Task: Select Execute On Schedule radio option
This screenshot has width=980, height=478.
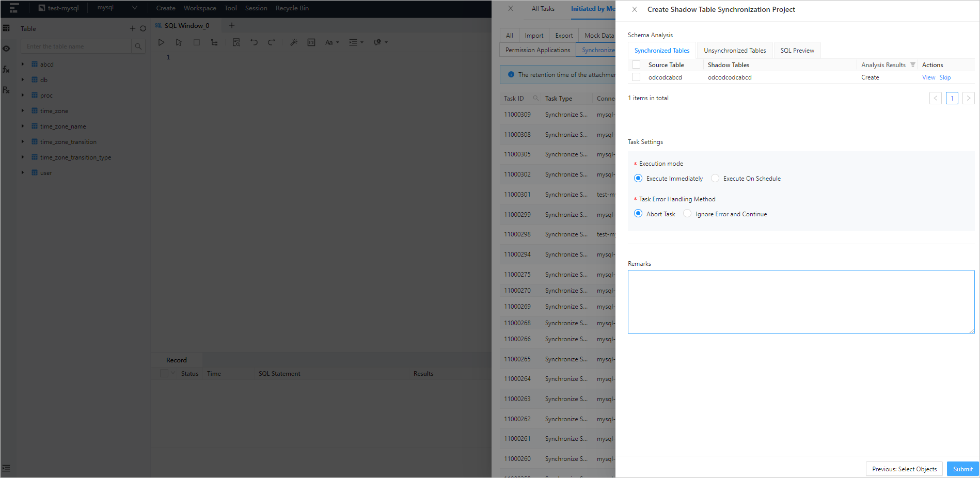Action: [715, 178]
